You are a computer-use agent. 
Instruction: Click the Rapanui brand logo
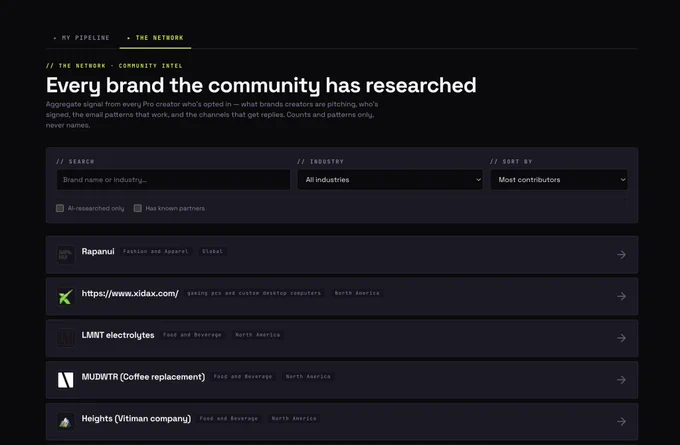click(65, 255)
